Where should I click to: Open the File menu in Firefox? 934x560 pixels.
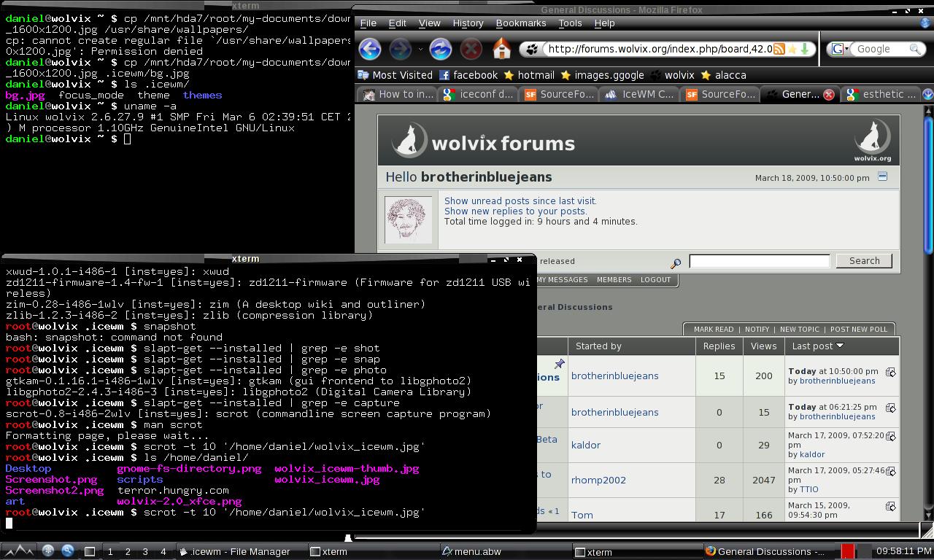tap(368, 23)
